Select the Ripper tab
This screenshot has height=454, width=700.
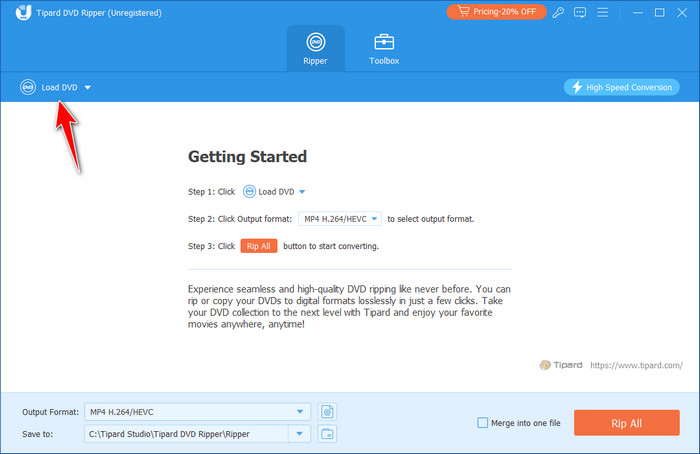315,48
